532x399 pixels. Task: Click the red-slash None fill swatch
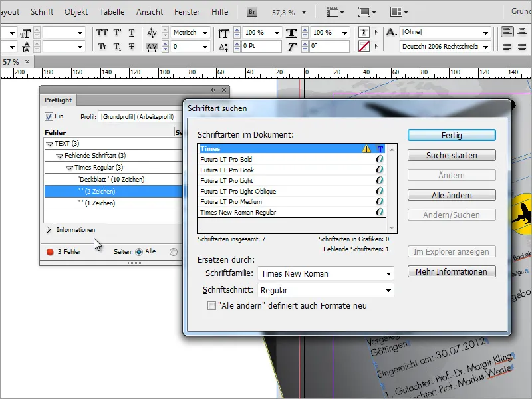pos(364,46)
